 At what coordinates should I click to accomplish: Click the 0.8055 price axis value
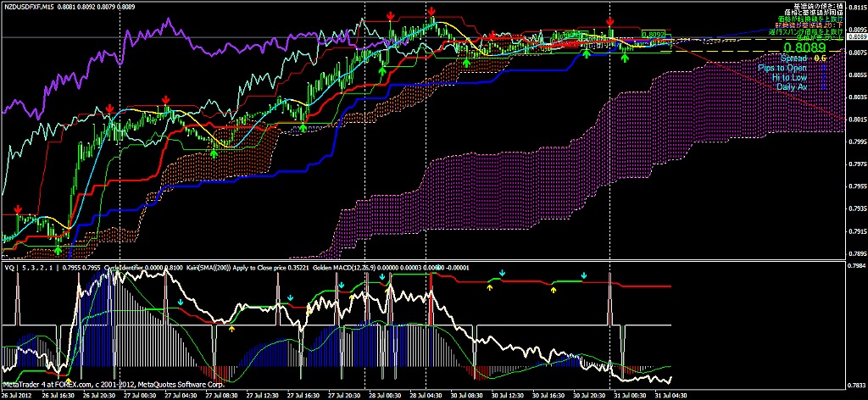856,75
